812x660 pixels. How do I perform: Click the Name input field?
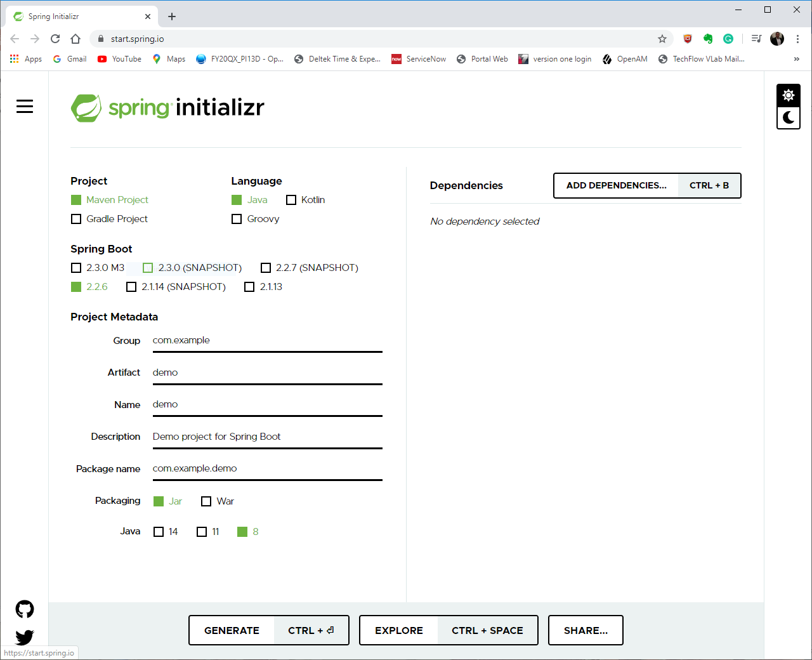(x=267, y=404)
